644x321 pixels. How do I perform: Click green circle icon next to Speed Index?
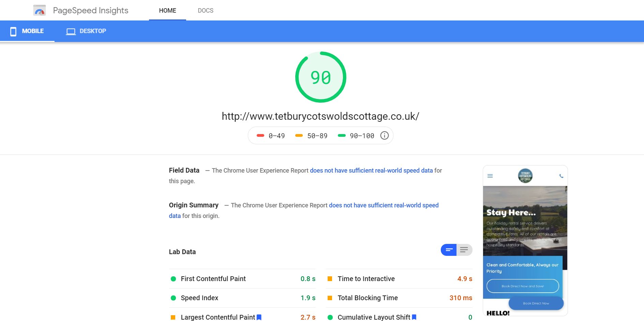pyautogui.click(x=173, y=298)
